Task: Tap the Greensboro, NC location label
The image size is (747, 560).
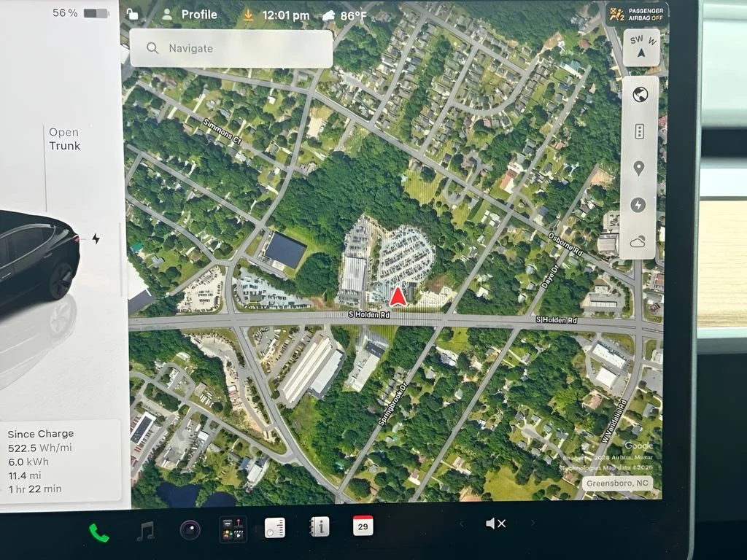Action: [x=617, y=483]
